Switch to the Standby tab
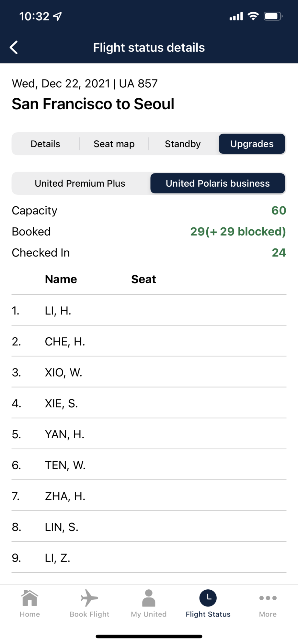This screenshot has width=298, height=644. tap(183, 144)
